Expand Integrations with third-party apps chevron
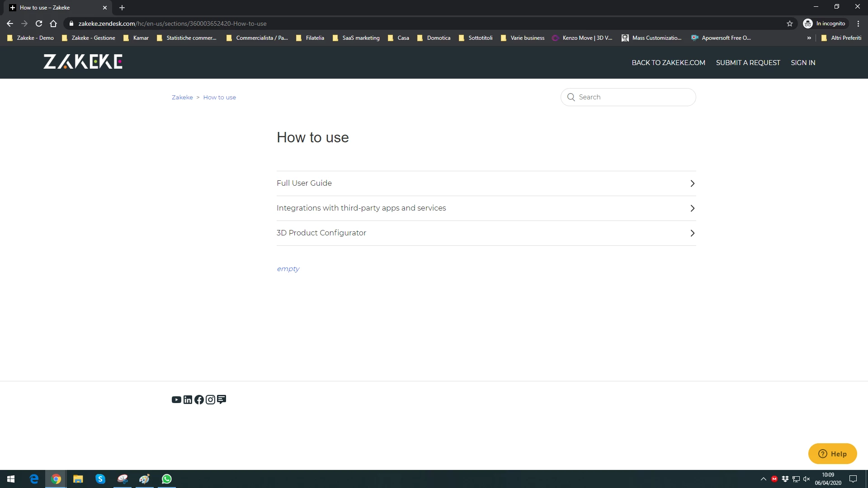The height and width of the screenshot is (488, 868). 692,208
